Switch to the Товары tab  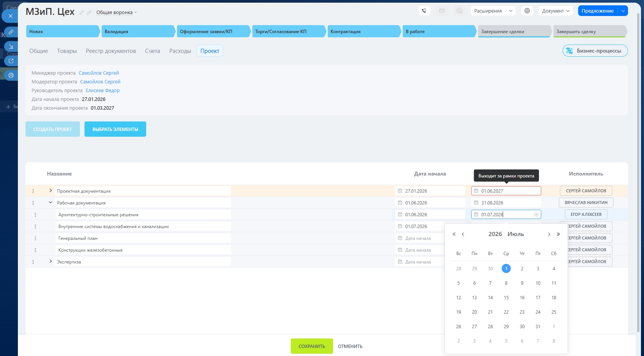(x=67, y=51)
